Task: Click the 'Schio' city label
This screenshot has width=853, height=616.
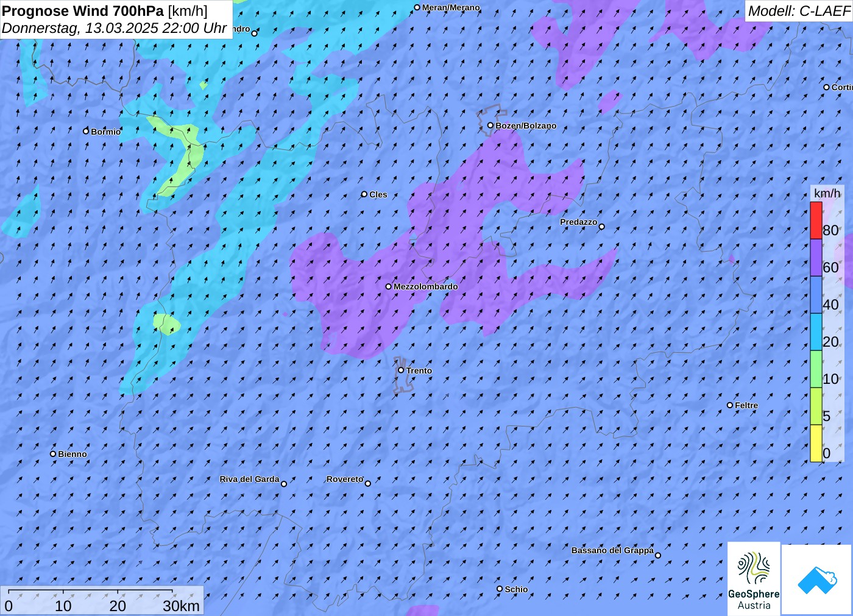Action: pyautogui.click(x=516, y=589)
